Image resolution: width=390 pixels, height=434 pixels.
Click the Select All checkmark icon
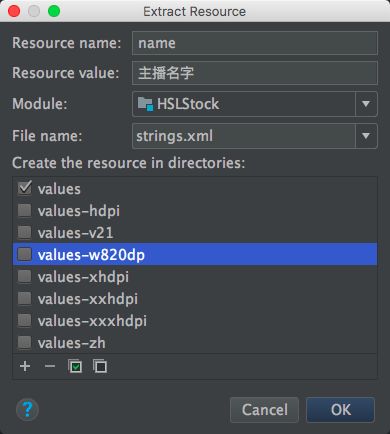pyautogui.click(x=75, y=366)
